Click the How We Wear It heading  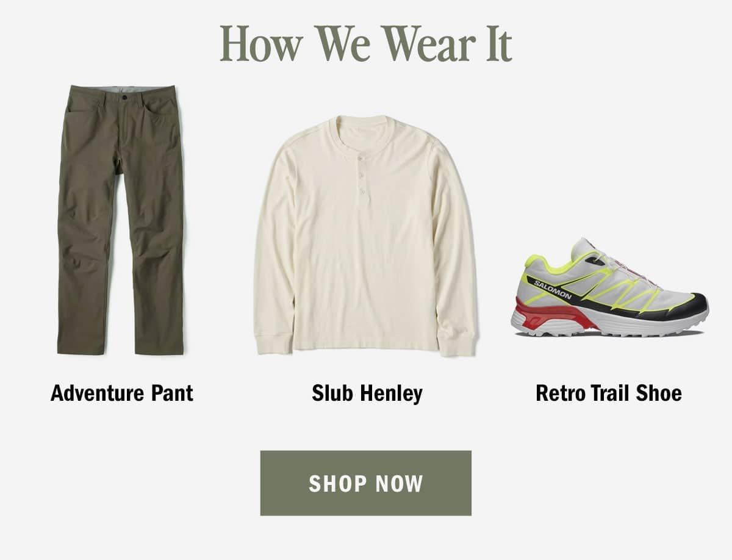(366, 44)
